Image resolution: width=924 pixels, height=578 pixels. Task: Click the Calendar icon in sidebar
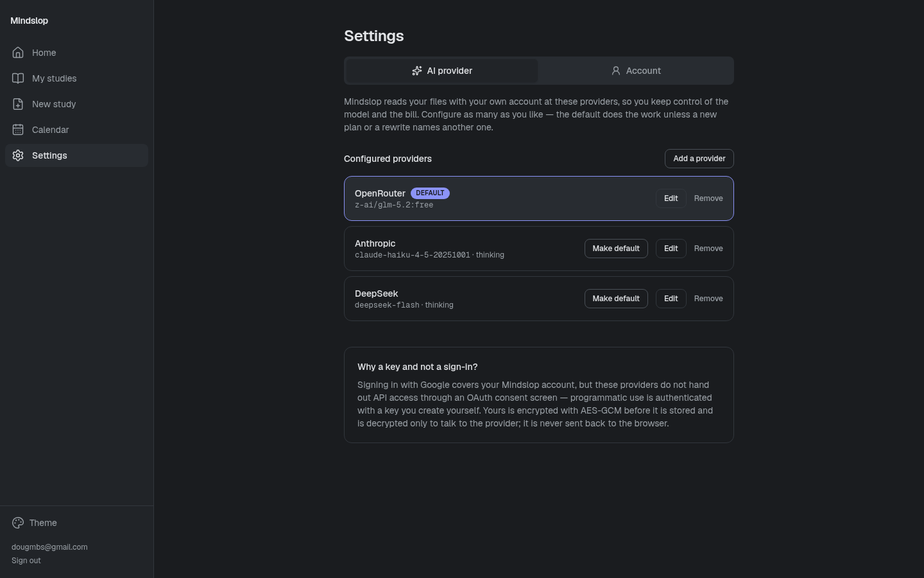click(18, 130)
